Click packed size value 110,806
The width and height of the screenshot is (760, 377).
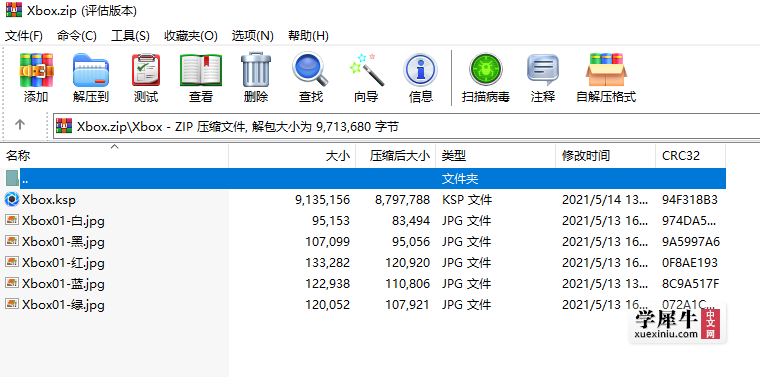pyautogui.click(x=408, y=283)
